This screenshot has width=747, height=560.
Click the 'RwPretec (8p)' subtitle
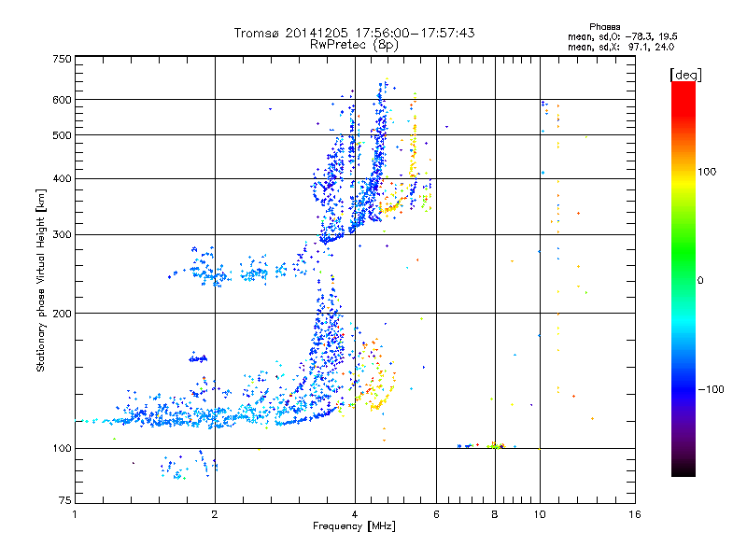pyautogui.click(x=354, y=45)
